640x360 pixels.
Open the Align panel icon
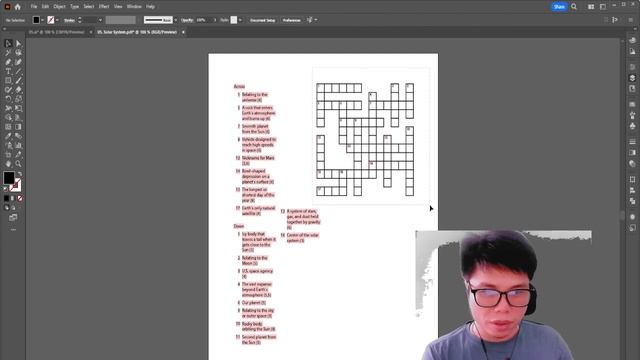coord(632,190)
